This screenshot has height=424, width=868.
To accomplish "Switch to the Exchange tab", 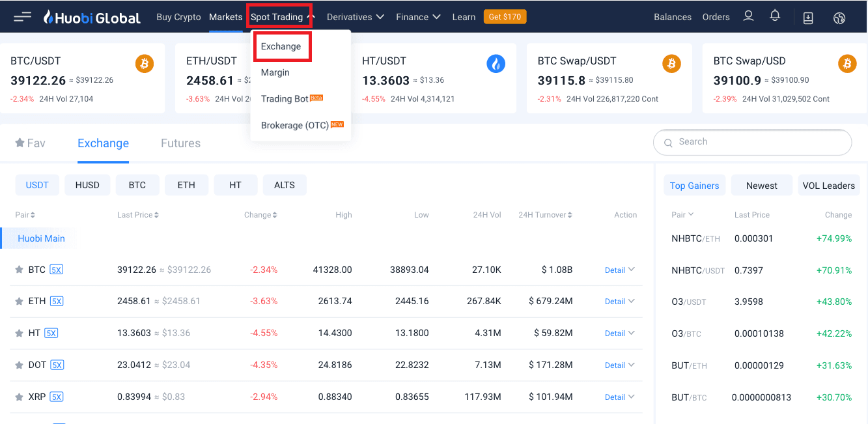I will (x=103, y=143).
